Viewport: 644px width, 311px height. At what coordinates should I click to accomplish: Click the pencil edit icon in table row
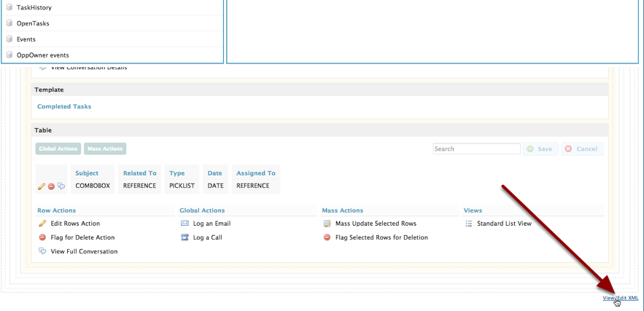(x=42, y=186)
